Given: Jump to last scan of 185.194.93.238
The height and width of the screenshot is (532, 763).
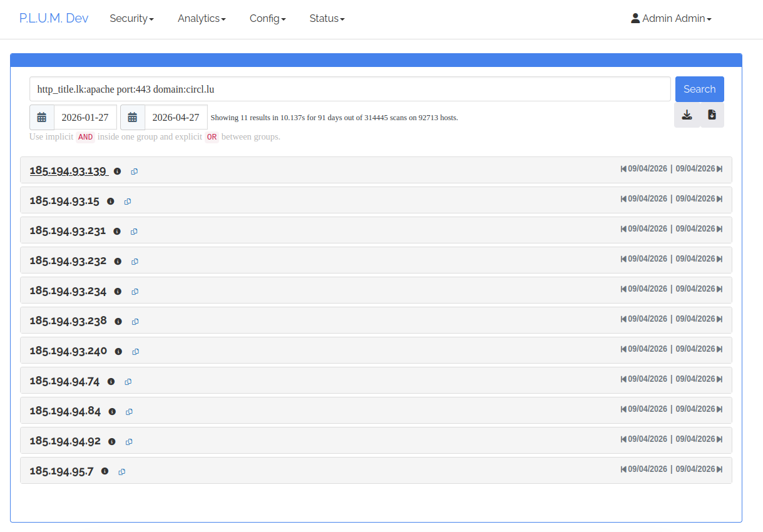Looking at the screenshot, I should [720, 319].
